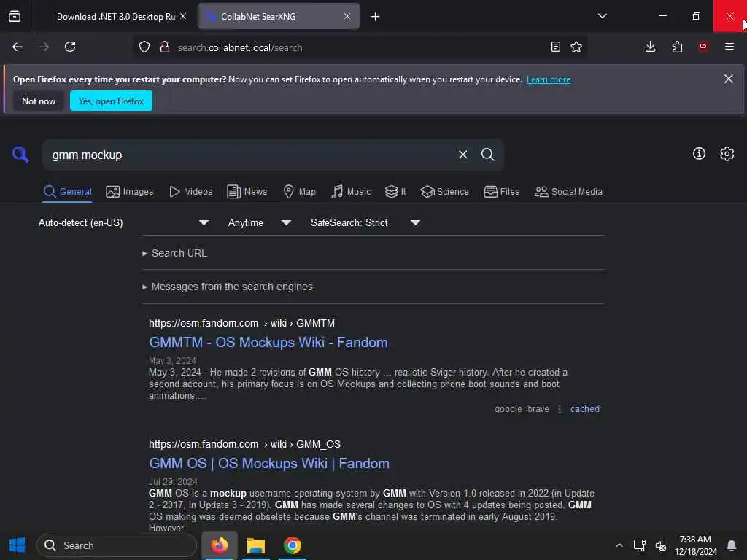The image size is (747, 560).
Task: Clear the search query with X
Action: pos(462,155)
